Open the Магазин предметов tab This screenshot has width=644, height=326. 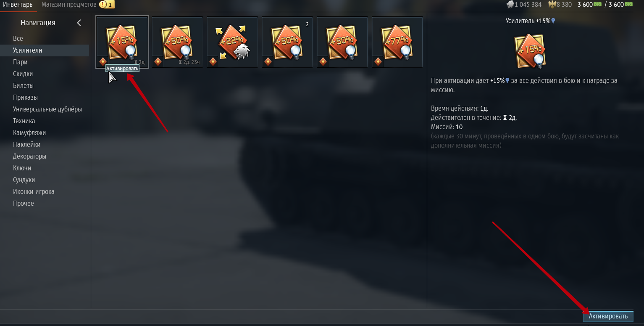69,5
